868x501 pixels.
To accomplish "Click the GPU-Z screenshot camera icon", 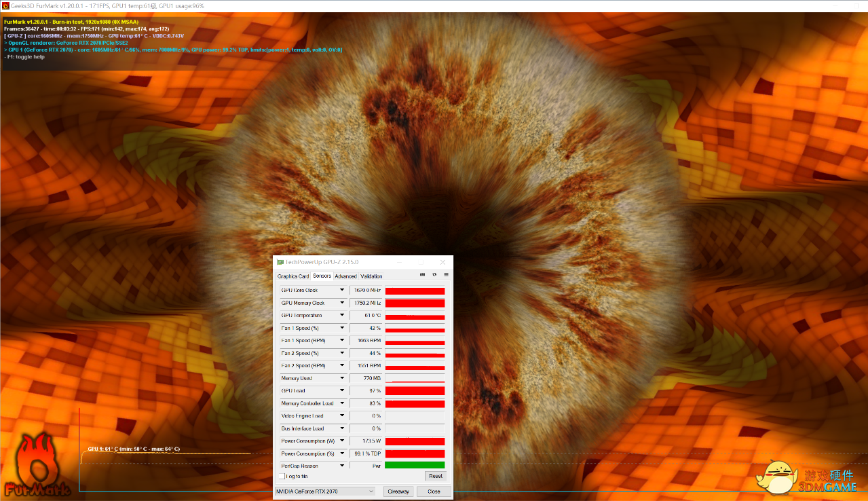I will click(x=423, y=275).
